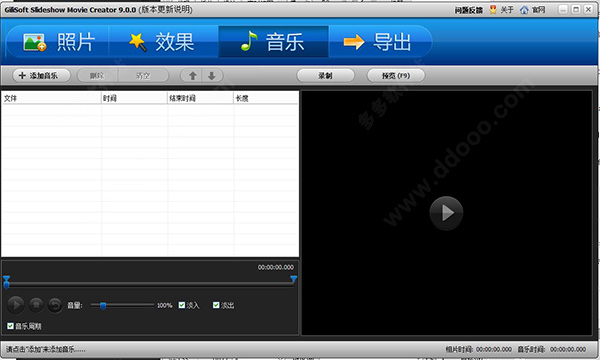Click the 相片时间 status bar entry
This screenshot has height=360, width=600.
click(x=478, y=349)
